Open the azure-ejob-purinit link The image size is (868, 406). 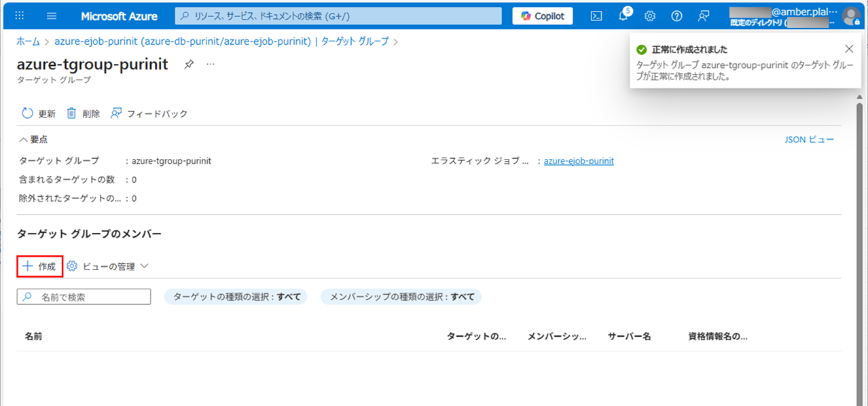(579, 161)
